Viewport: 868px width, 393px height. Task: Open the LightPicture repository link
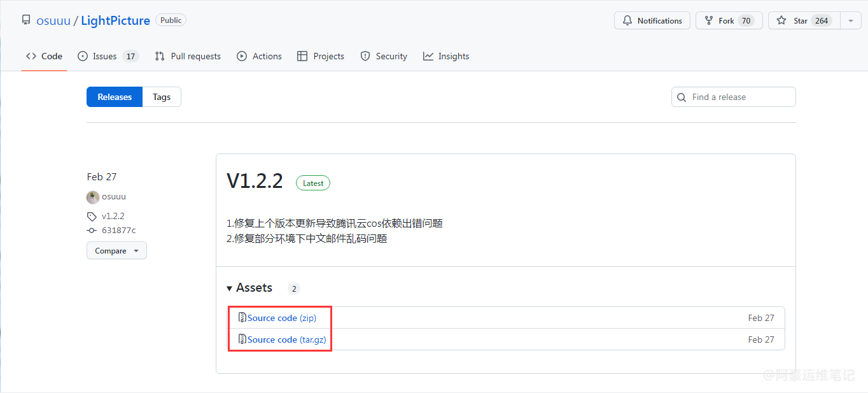pos(115,20)
